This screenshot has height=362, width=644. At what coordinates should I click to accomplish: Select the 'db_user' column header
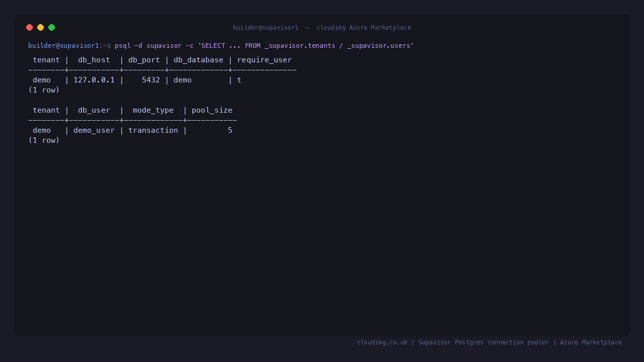coord(94,110)
